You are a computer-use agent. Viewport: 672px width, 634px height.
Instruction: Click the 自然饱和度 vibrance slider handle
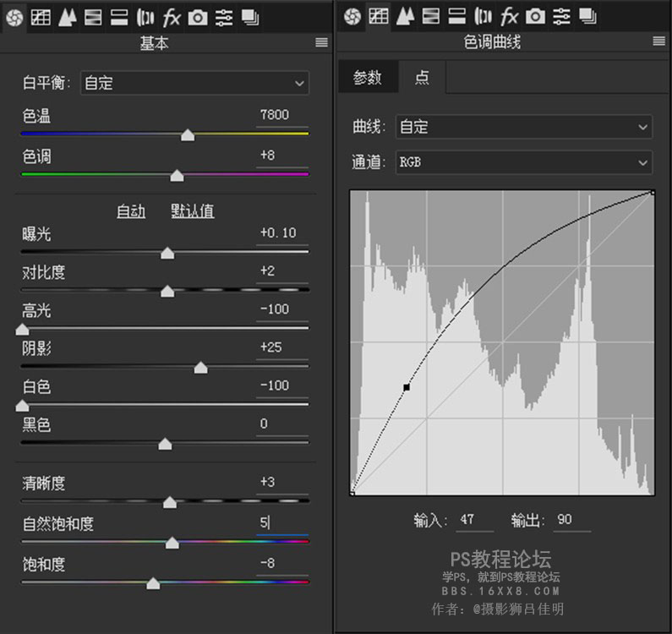172,543
